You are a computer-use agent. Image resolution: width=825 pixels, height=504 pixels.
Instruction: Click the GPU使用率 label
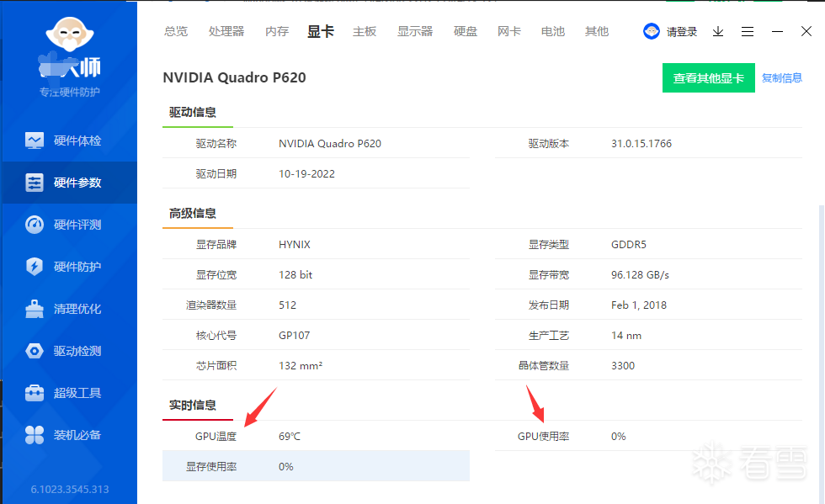(543, 437)
